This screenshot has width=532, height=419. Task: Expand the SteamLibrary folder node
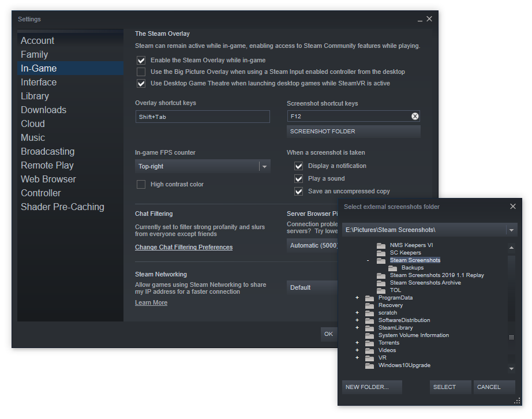click(x=357, y=327)
